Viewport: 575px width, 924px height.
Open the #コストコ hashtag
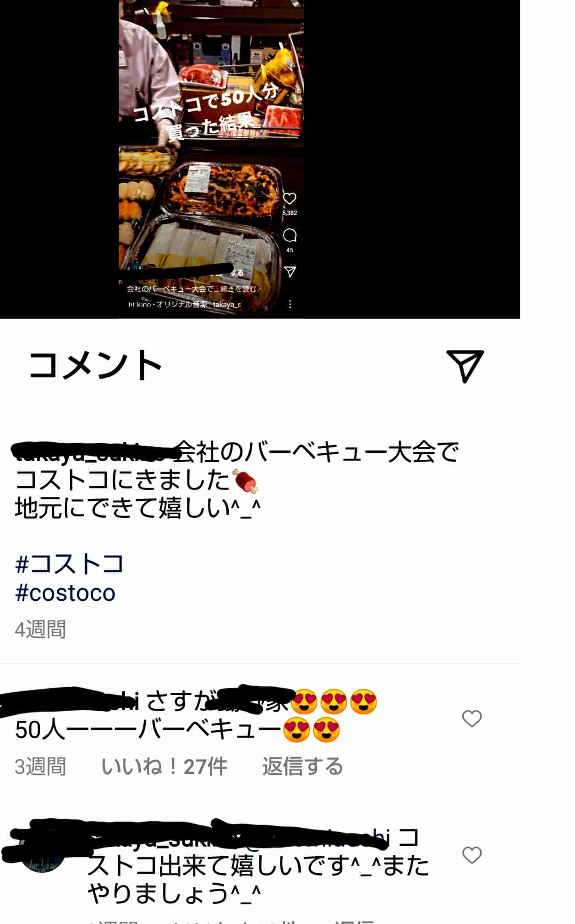pyautogui.click(x=70, y=563)
